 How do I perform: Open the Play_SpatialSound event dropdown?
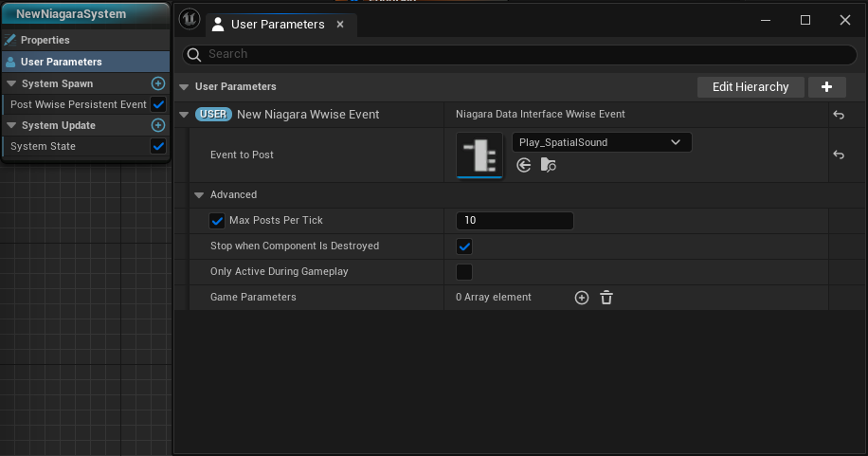[602, 142]
